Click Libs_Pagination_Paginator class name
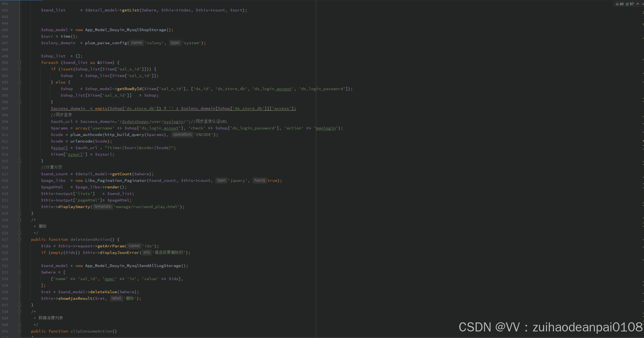The width and height of the screenshot is (644, 338). [x=116, y=180]
